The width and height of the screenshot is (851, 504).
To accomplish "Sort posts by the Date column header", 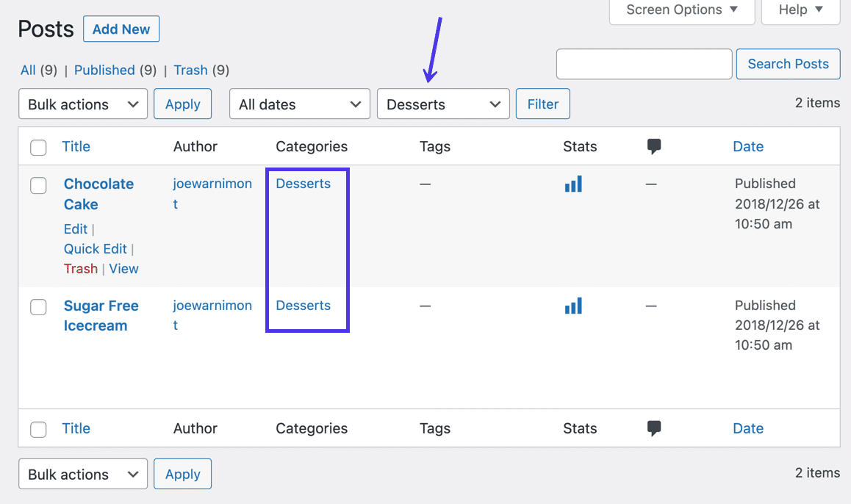I will [x=748, y=147].
